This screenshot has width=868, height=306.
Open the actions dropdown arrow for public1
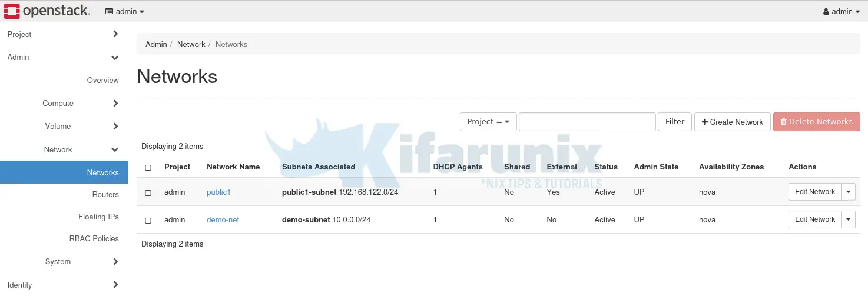[x=849, y=192]
